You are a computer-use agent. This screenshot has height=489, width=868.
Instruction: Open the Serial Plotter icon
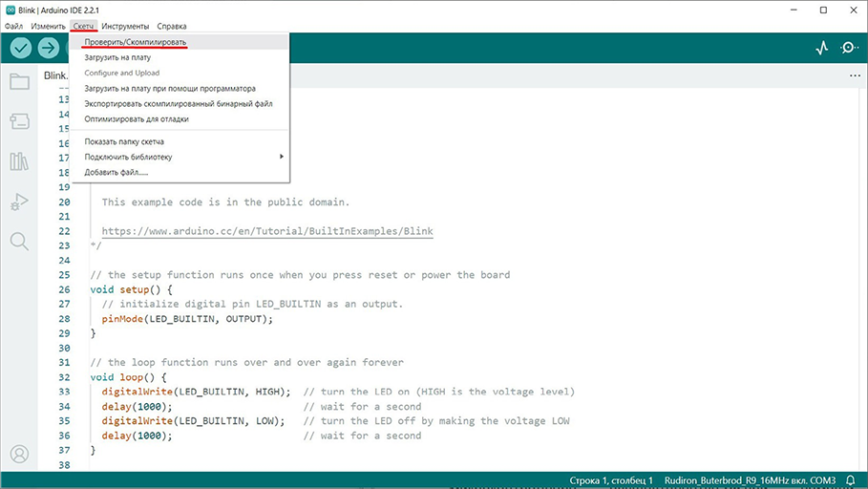[822, 48]
